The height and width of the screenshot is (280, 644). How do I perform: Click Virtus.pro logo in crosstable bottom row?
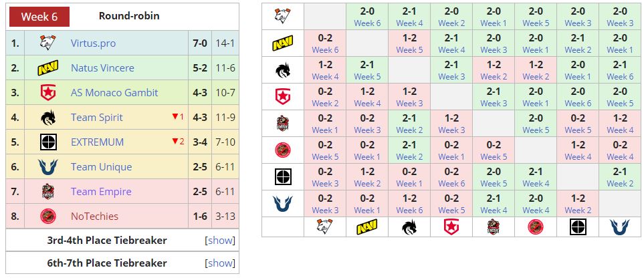(325, 227)
